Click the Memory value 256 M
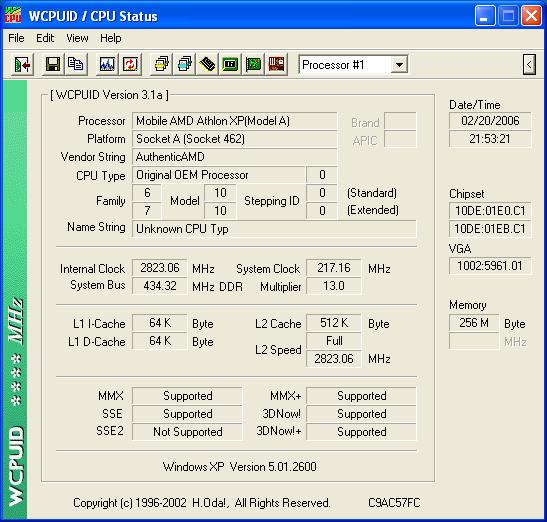The height and width of the screenshot is (522, 547). (x=474, y=323)
